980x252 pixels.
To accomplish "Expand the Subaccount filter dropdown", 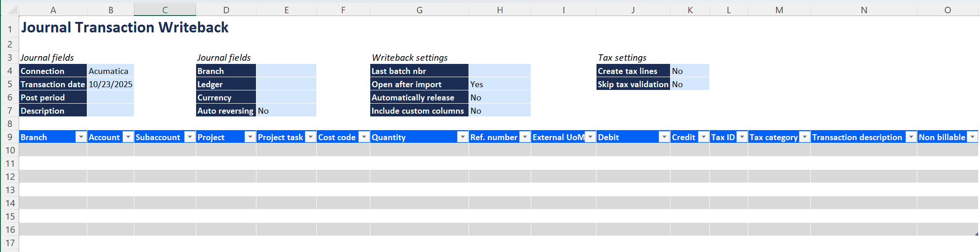I will pos(190,137).
